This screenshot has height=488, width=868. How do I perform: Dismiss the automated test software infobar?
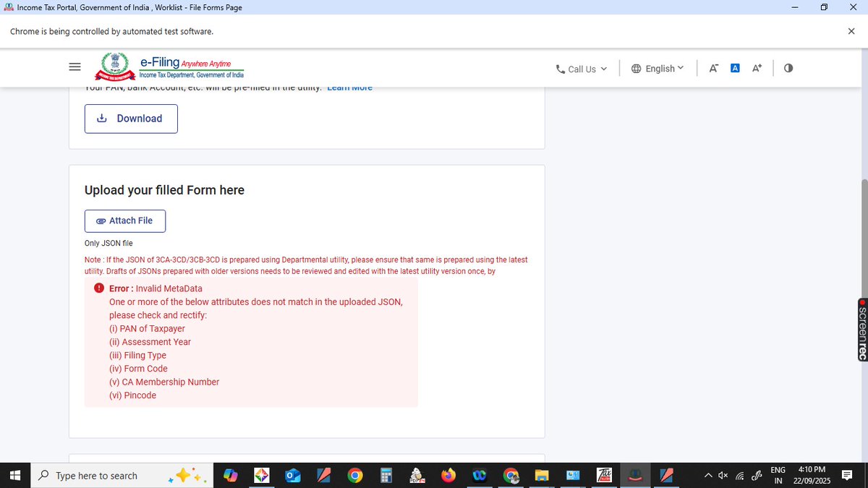coord(851,31)
